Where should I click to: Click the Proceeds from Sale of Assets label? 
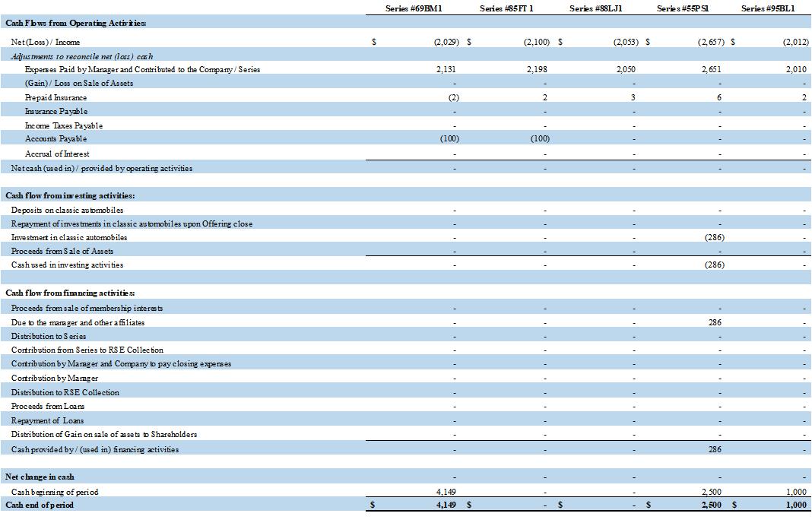(x=62, y=251)
